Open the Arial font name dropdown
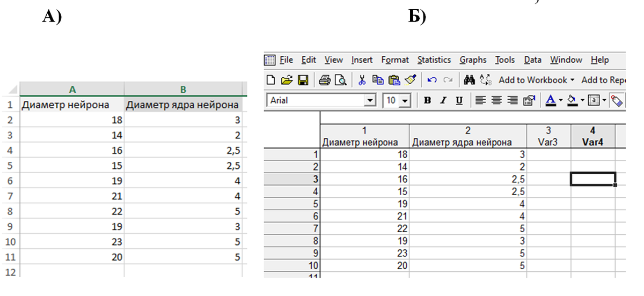The image size is (644, 296). (x=370, y=100)
